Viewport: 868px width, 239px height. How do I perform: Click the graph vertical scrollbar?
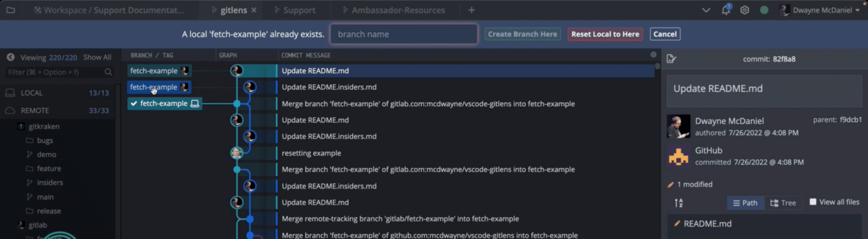(x=657, y=66)
